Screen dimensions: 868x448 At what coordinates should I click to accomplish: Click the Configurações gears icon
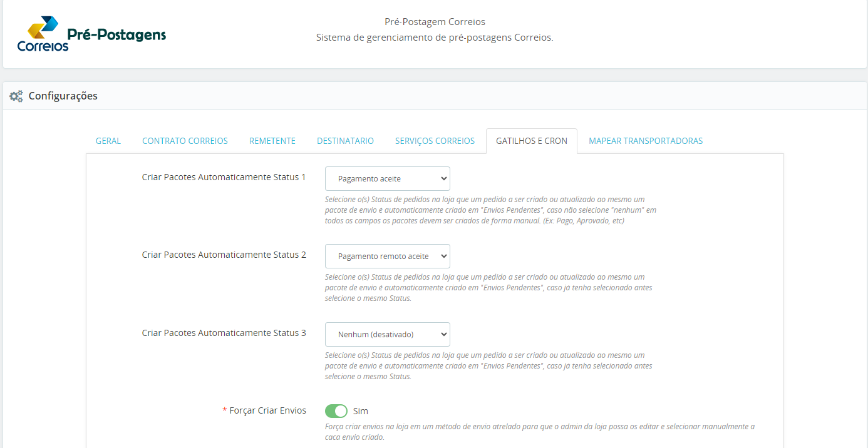(16, 96)
